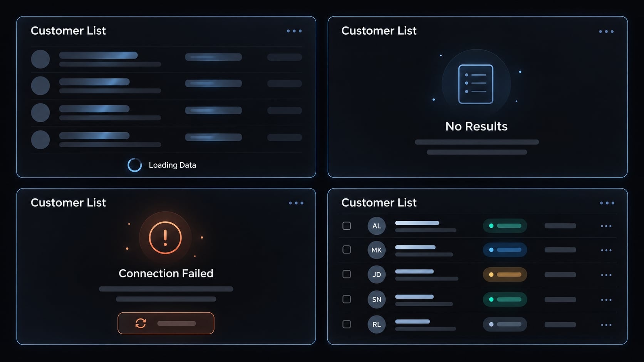Click the empty list document icon
644x362 pixels.
click(476, 84)
